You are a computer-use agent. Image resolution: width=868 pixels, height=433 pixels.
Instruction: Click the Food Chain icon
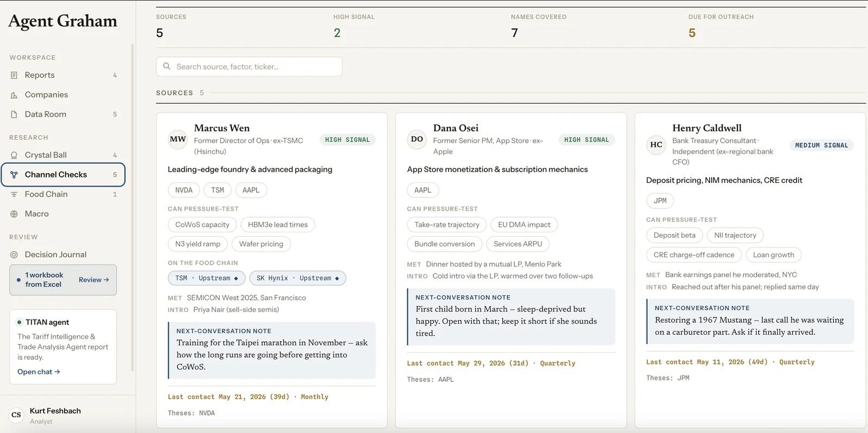coord(14,194)
